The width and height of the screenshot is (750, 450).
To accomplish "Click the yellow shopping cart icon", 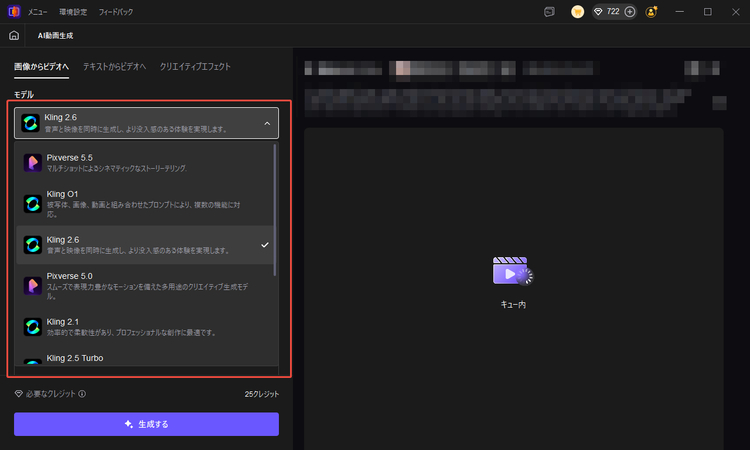I will click(577, 12).
